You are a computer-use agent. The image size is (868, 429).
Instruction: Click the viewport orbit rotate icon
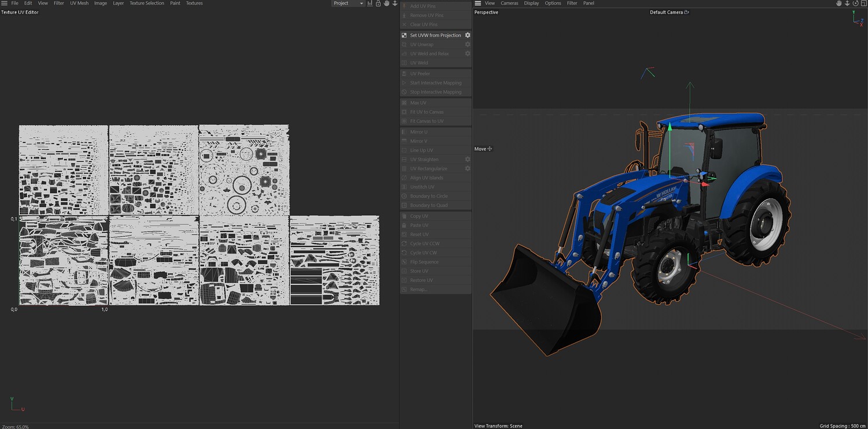[x=855, y=3]
